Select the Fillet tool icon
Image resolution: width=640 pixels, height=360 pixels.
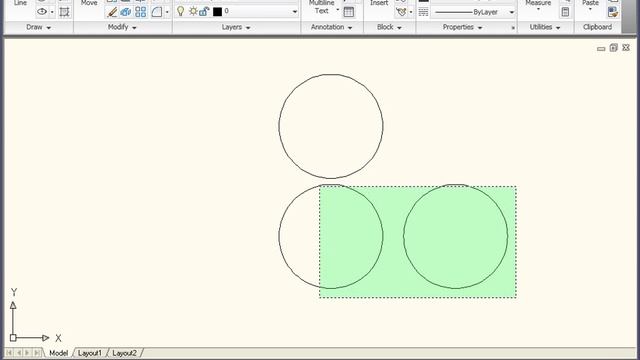(157, 12)
